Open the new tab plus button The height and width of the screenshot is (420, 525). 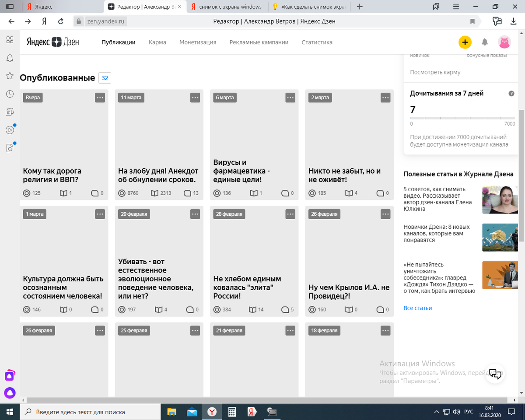click(x=360, y=7)
